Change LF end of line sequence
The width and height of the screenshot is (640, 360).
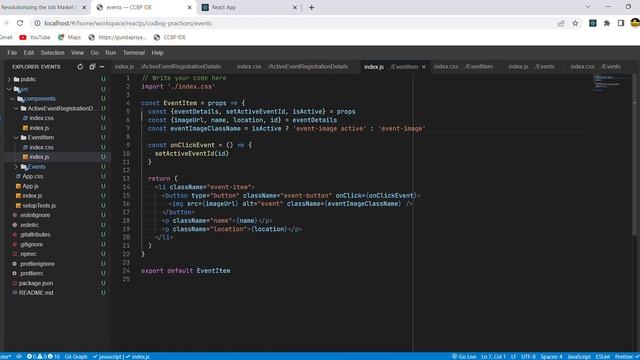pyautogui.click(x=513, y=357)
